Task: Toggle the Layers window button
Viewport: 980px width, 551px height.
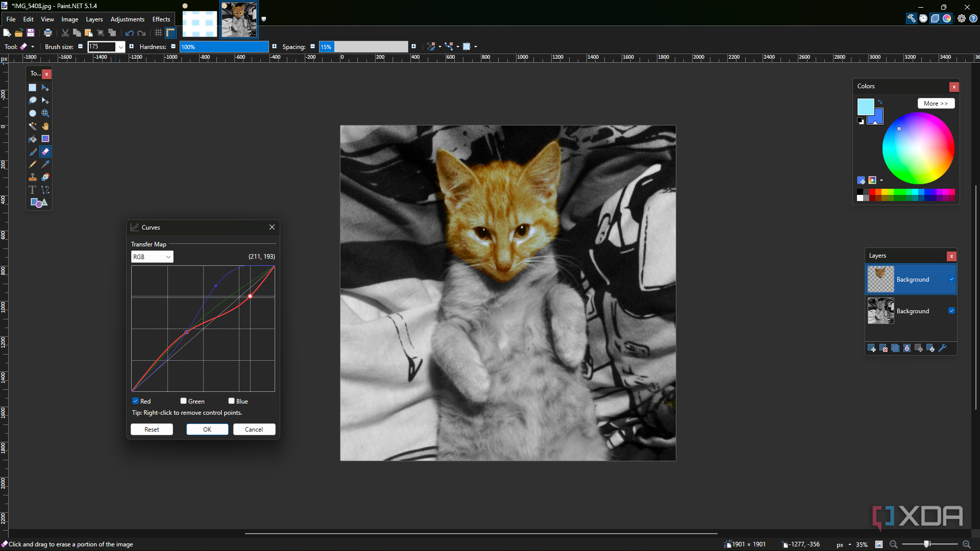Action: (x=935, y=18)
